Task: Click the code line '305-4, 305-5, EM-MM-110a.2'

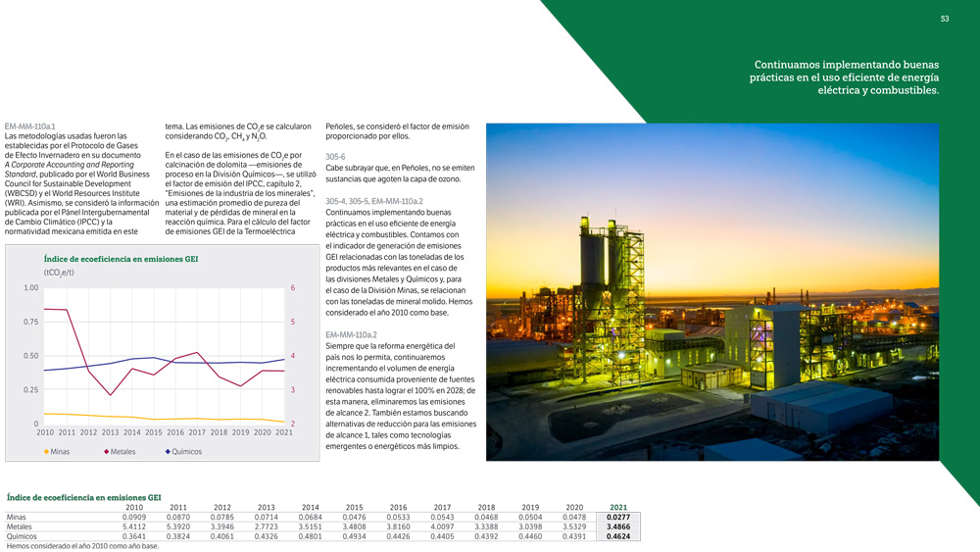Action: [x=373, y=201]
